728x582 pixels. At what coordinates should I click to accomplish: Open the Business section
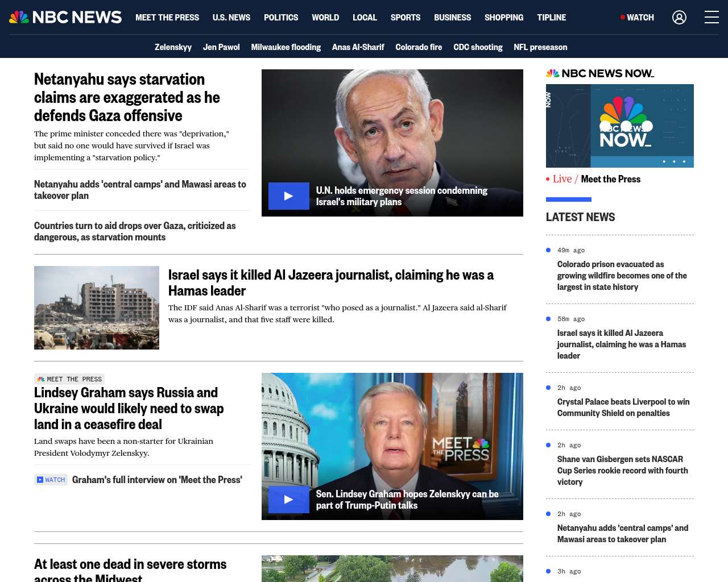coord(452,17)
